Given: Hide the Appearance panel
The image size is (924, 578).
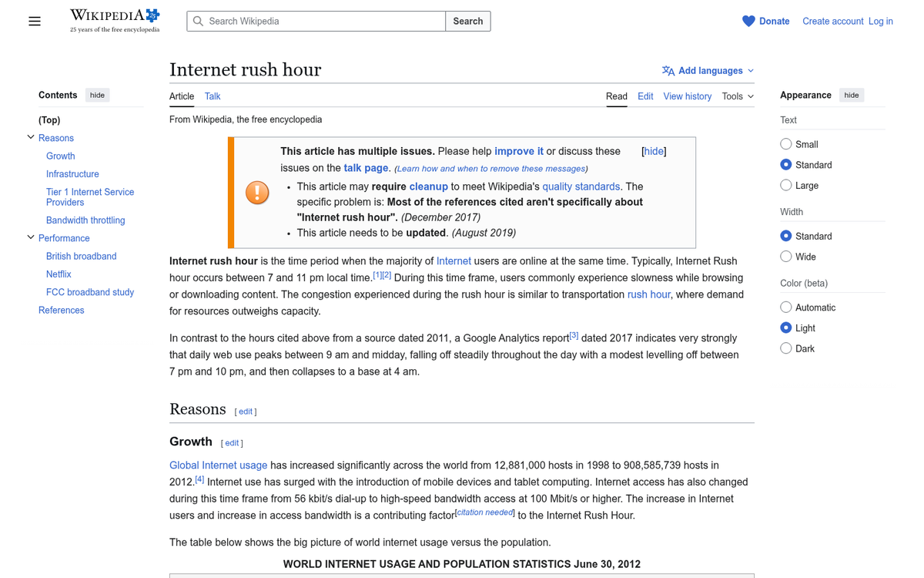Looking at the screenshot, I should (x=852, y=95).
